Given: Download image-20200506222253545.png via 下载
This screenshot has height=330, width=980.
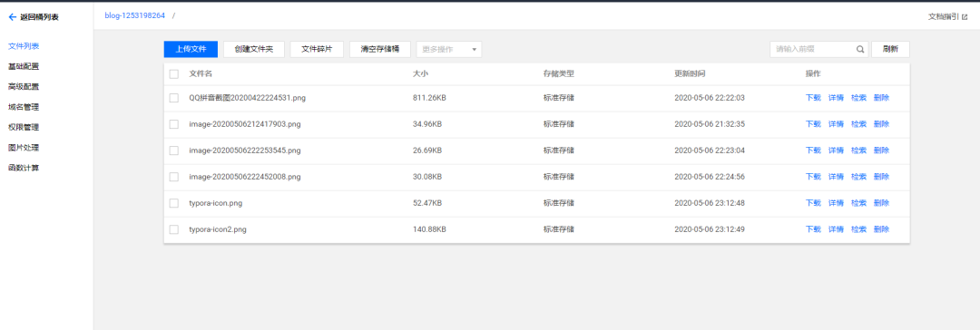Looking at the screenshot, I should point(813,150).
